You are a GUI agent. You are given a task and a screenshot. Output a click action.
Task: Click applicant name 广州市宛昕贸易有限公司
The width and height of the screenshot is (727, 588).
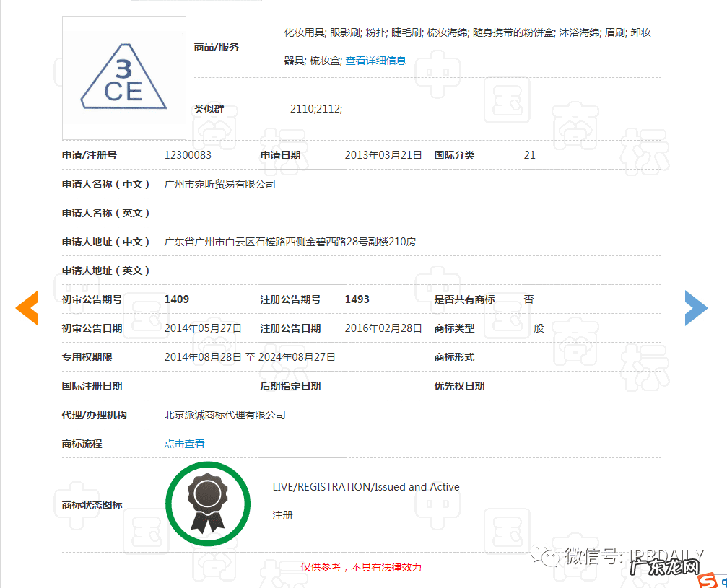(219, 183)
